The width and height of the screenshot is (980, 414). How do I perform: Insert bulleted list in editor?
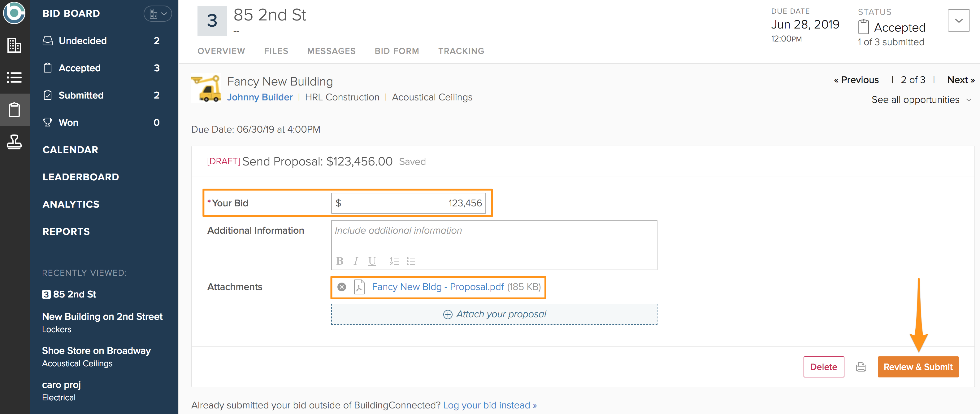[410, 261]
